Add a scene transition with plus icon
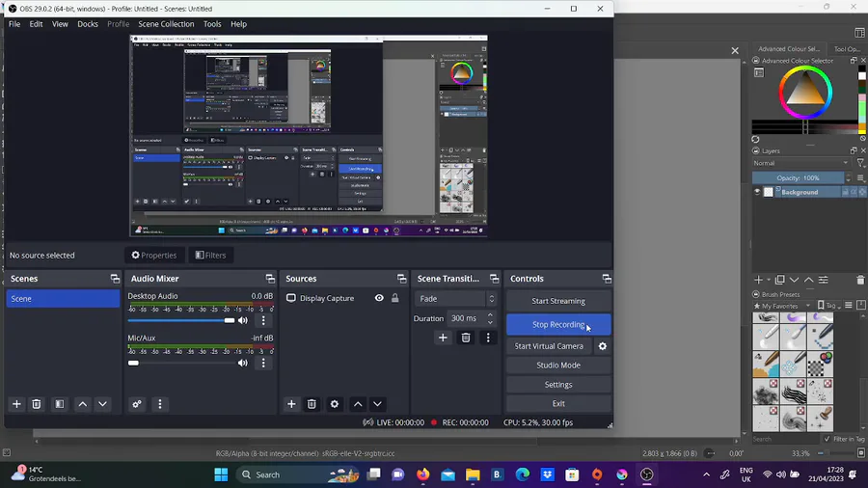The height and width of the screenshot is (488, 868). 443,338
